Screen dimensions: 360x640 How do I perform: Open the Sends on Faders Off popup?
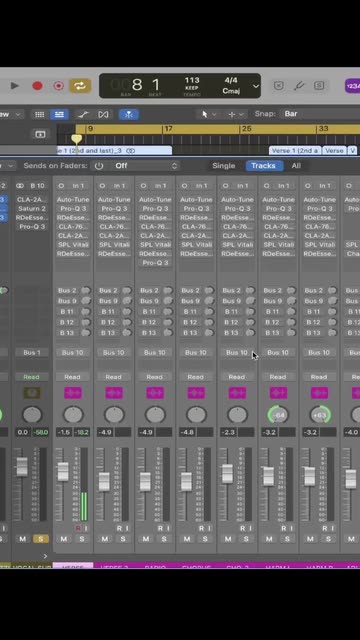(146, 166)
